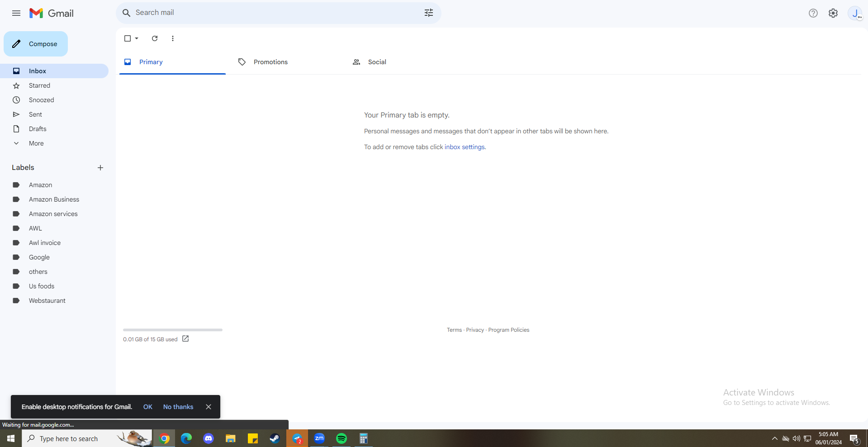Image resolution: width=868 pixels, height=447 pixels.
Task: Open Microsoft Edge from taskbar
Action: [186, 438]
